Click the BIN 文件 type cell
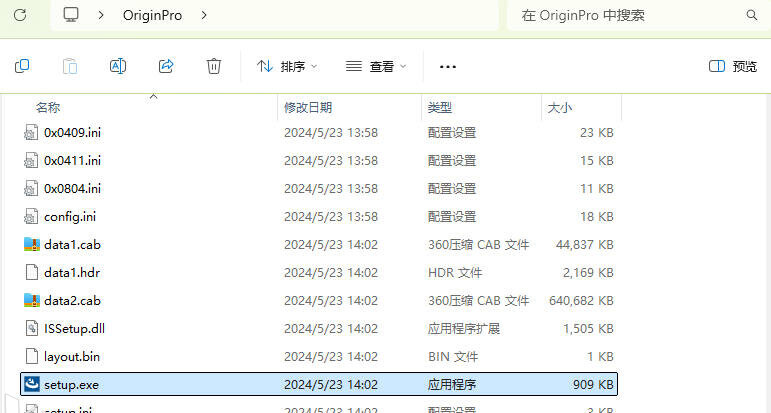771x413 pixels. click(453, 357)
